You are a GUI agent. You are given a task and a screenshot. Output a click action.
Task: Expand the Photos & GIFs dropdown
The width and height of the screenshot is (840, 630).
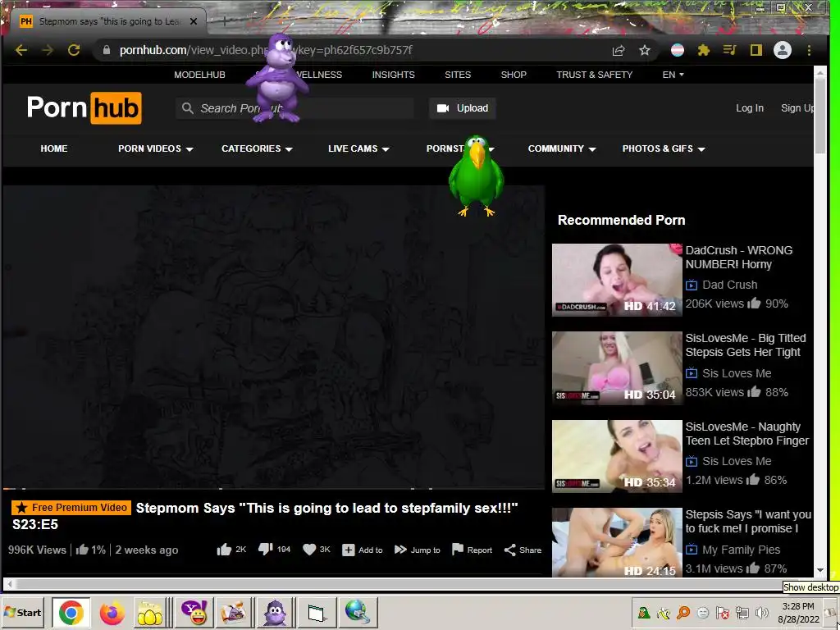pos(663,149)
